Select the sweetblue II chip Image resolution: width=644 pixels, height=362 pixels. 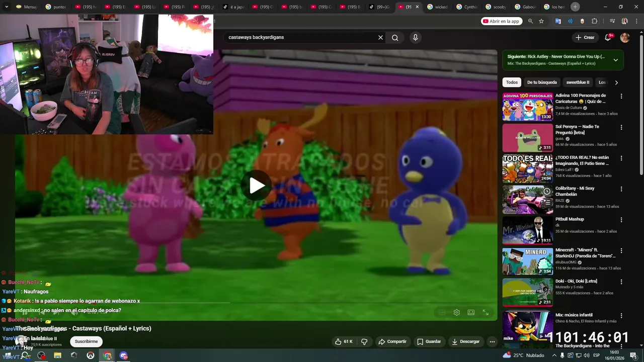tap(578, 82)
